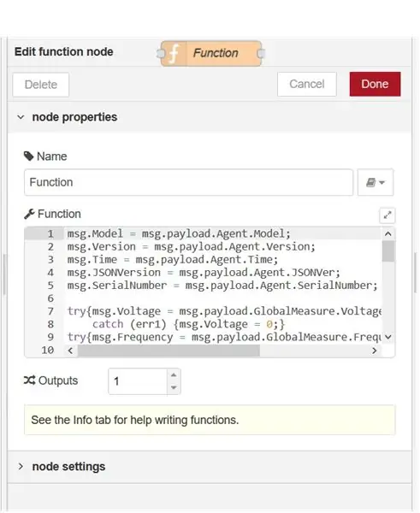The image size is (420, 513).
Task: Decrease the Outputs count with down arrow
Action: tap(174, 387)
